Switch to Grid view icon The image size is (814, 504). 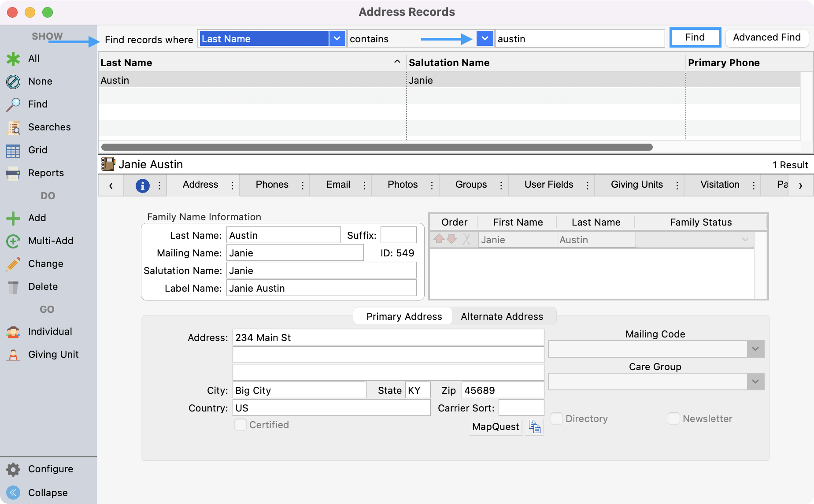[x=13, y=151]
